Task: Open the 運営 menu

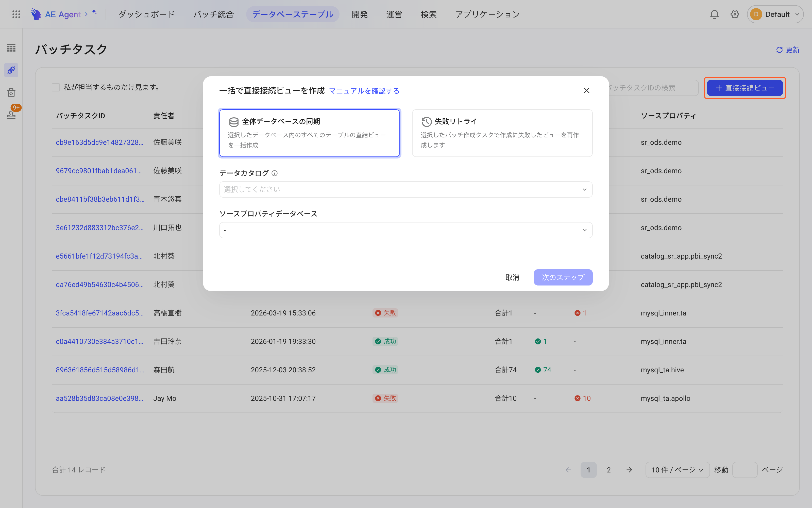Action: (x=394, y=14)
